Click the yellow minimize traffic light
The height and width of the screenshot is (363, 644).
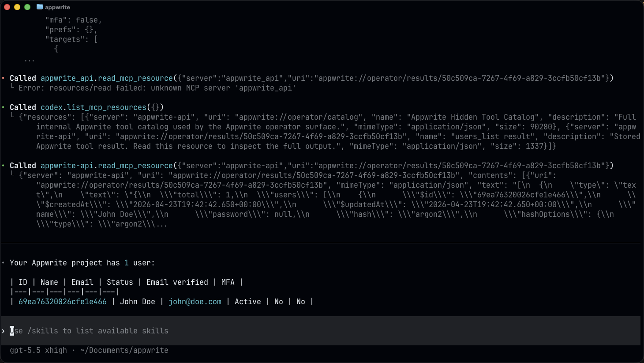point(18,7)
